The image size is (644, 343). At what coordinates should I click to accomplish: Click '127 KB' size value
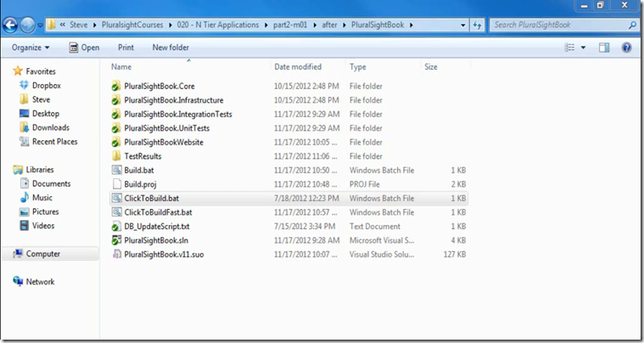tap(455, 254)
